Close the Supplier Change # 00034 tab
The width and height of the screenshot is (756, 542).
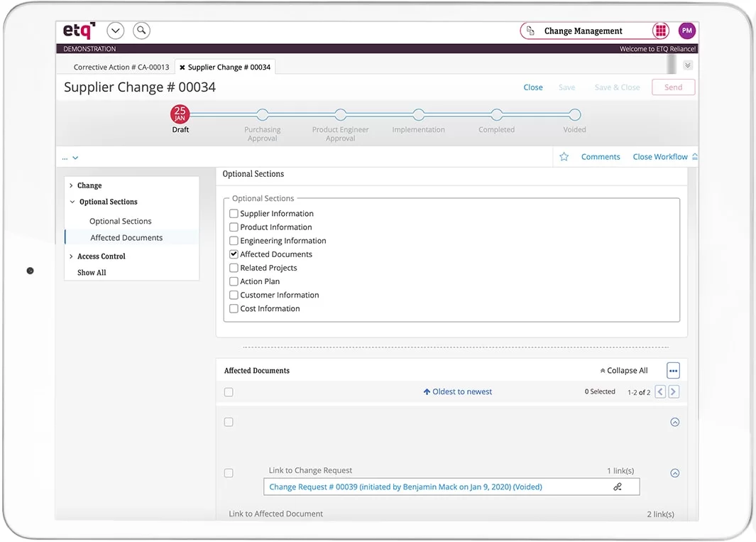point(182,67)
